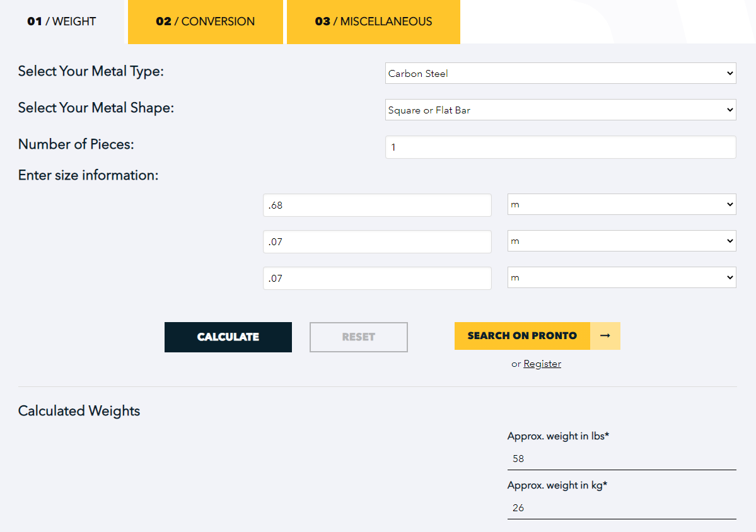Click the arrow icon beside Search on Pronto
Image resolution: width=756 pixels, height=532 pixels.
click(x=605, y=336)
